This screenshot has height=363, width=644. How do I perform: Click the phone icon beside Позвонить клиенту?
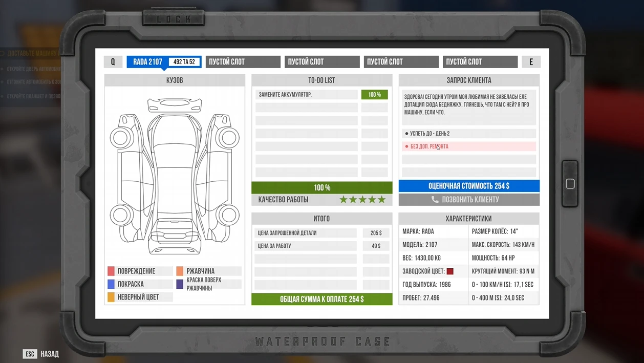point(435,200)
